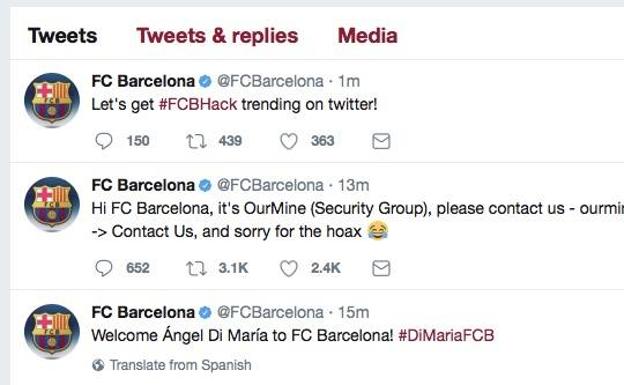Open the 13m timestamp of OurMine tweet
The height and width of the screenshot is (385, 624).
[353, 185]
